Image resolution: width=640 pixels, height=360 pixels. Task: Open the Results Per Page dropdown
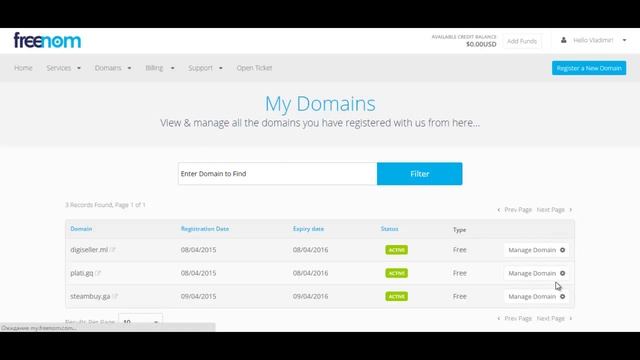click(x=140, y=321)
